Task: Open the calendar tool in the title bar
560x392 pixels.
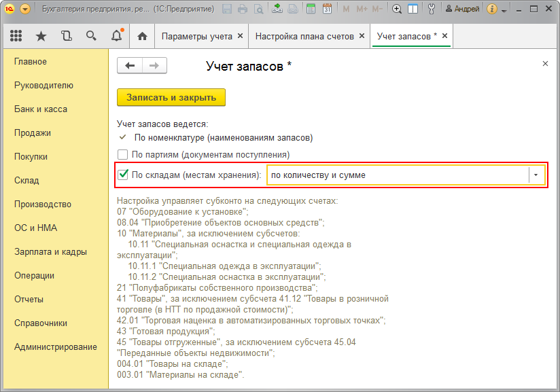Action: (x=328, y=9)
